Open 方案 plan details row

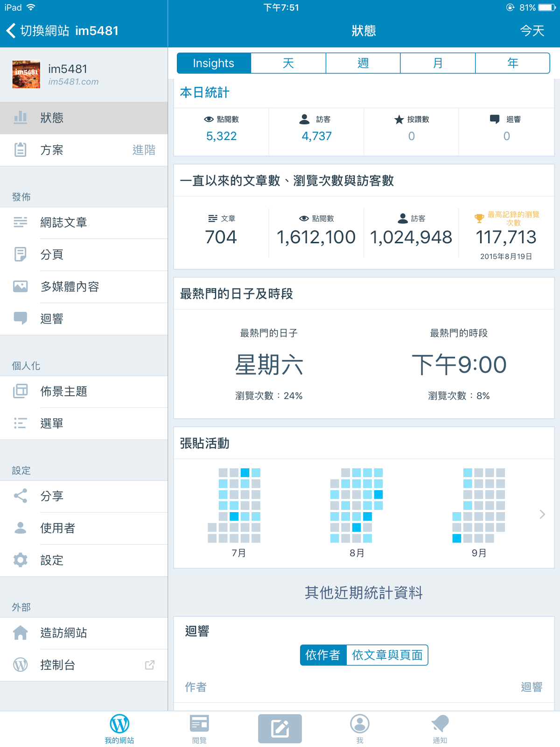(x=84, y=150)
